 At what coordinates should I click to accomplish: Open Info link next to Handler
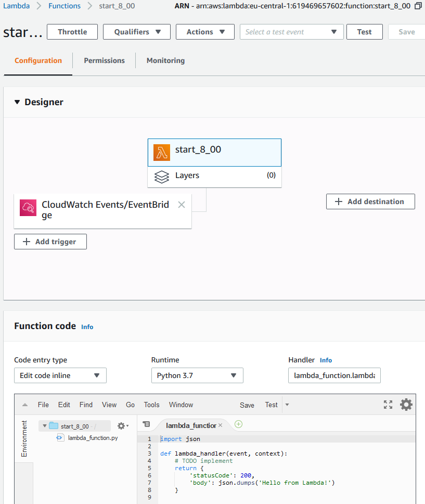tap(326, 360)
